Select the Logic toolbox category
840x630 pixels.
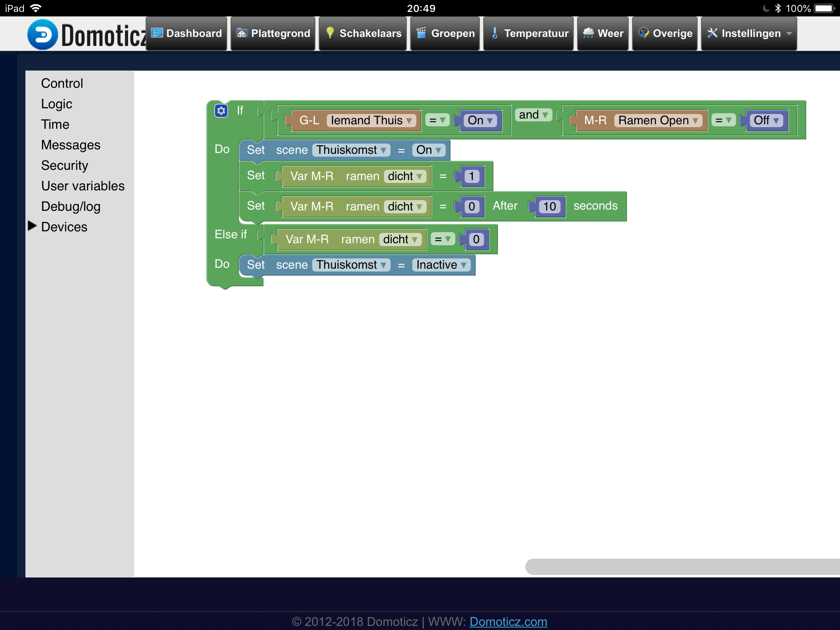(x=57, y=104)
